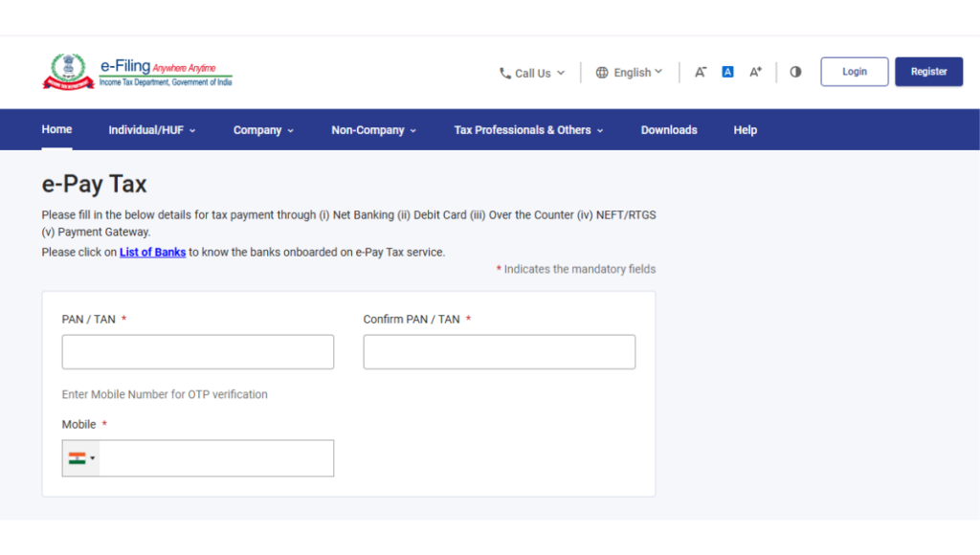Toggle the dark mode contrast switch

coord(795,72)
